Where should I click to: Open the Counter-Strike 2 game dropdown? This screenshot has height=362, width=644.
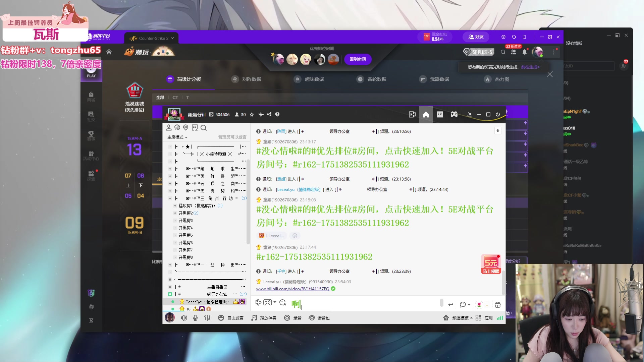pyautogui.click(x=151, y=38)
